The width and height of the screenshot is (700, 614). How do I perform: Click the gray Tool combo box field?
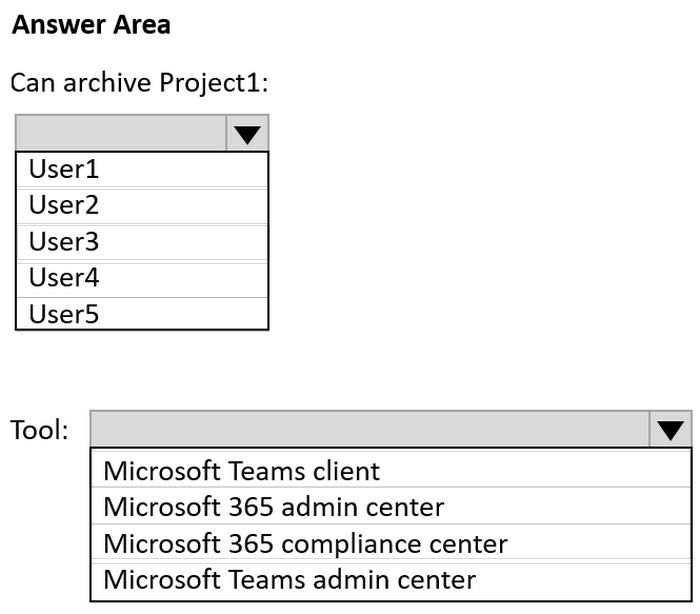coord(369,430)
